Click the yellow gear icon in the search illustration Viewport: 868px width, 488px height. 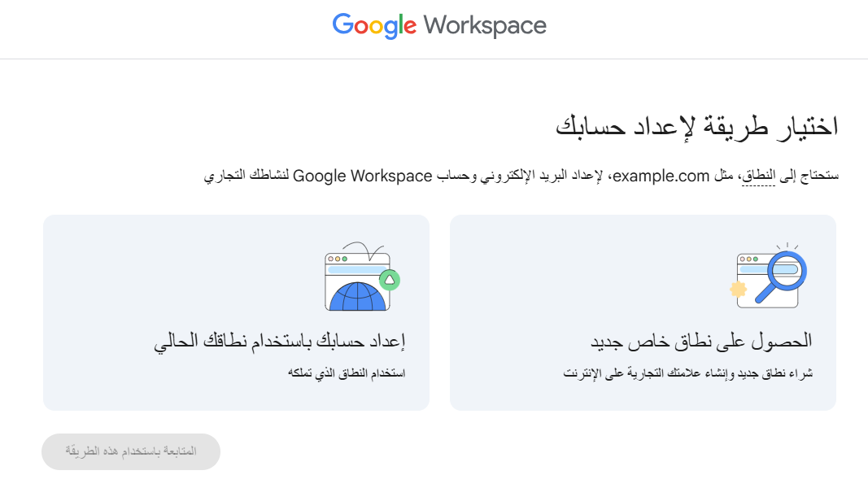point(739,289)
